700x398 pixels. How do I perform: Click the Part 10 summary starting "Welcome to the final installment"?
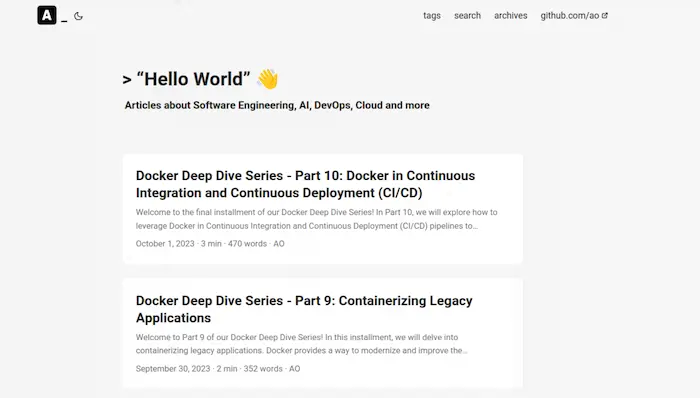click(317, 219)
